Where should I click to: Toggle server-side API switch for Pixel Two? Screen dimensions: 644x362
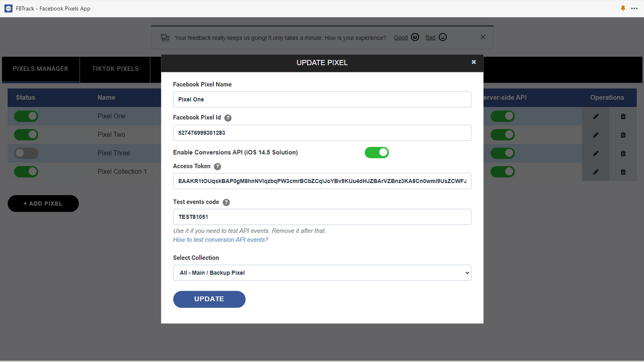[503, 135]
